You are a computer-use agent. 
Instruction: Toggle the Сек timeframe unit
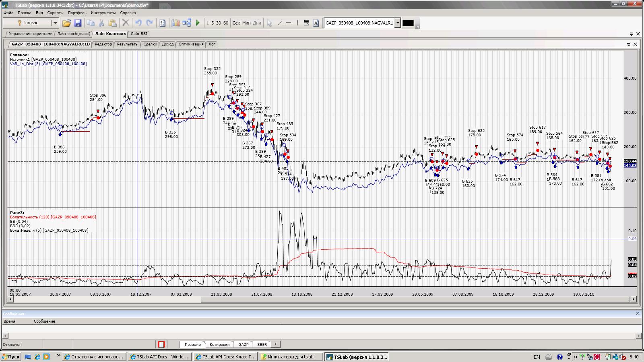pos(236,23)
